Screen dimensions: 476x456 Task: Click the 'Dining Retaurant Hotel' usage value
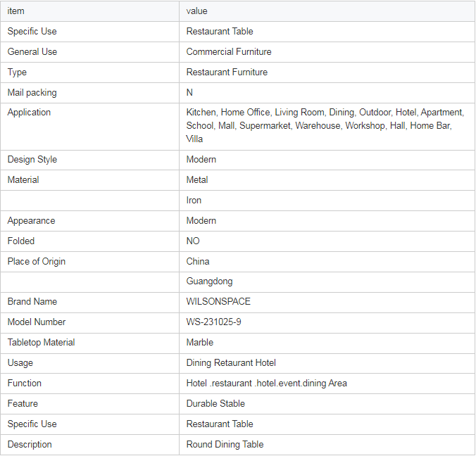pos(231,363)
